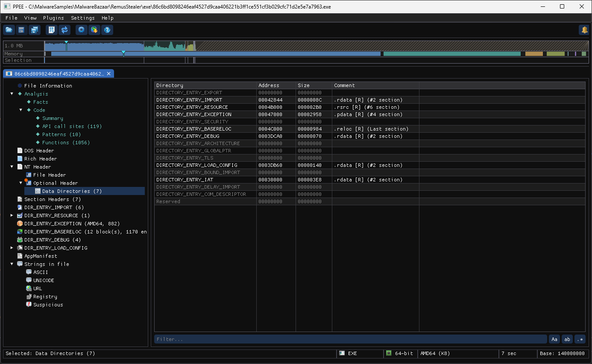
Task: Click the DIR_ENTRY_IMPORT node icon
Action: (20, 207)
